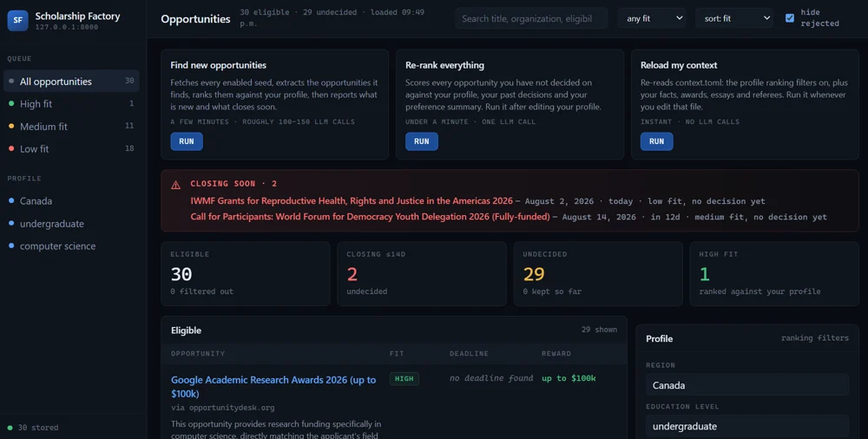This screenshot has height=439, width=868.
Task: Click the Region field showing Canada
Action: [x=747, y=384]
